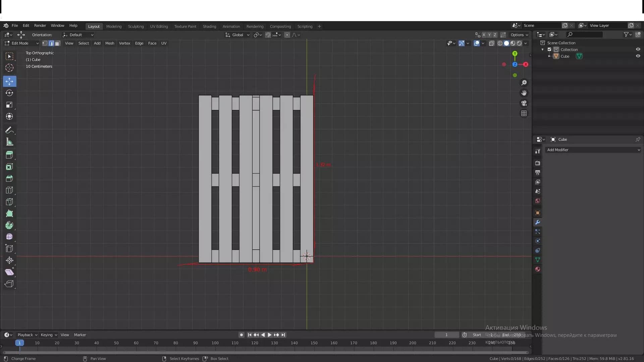Click the timeline frame 1 playhead
644x362 pixels.
(19, 343)
